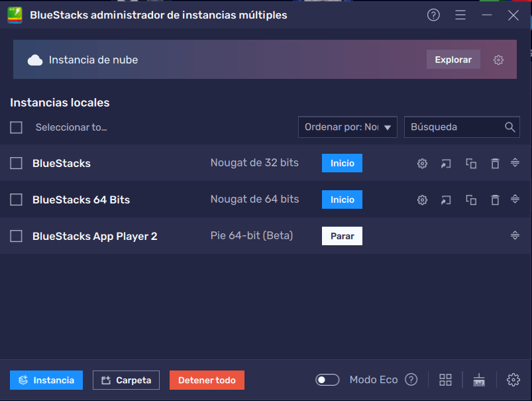
Task: Click the Nougat de 32 bits label
Action: pyautogui.click(x=254, y=162)
